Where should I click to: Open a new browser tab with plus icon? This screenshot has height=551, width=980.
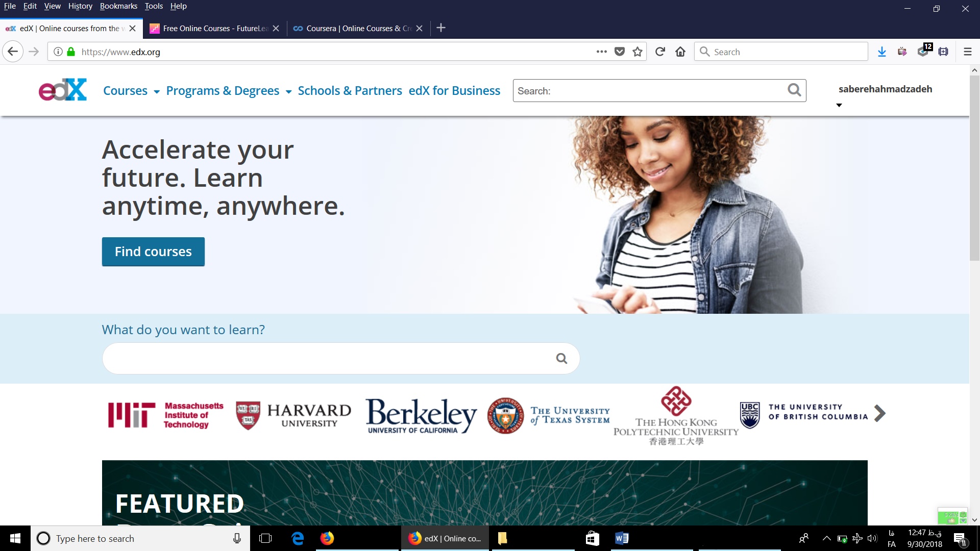point(442,28)
